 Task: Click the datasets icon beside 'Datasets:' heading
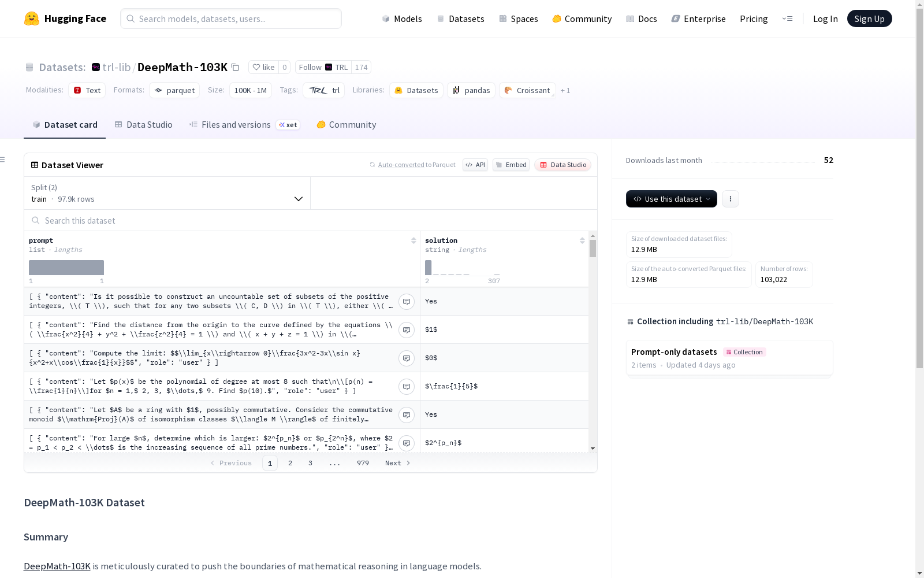point(29,68)
